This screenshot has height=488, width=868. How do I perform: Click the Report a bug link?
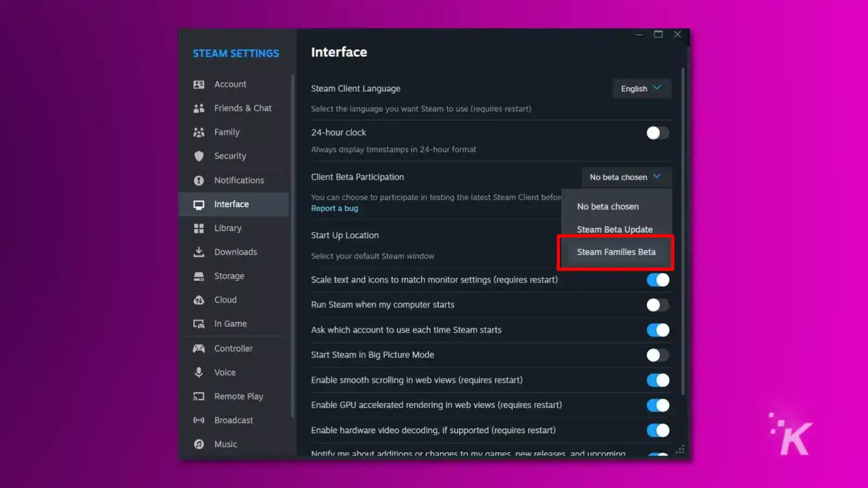(334, 208)
